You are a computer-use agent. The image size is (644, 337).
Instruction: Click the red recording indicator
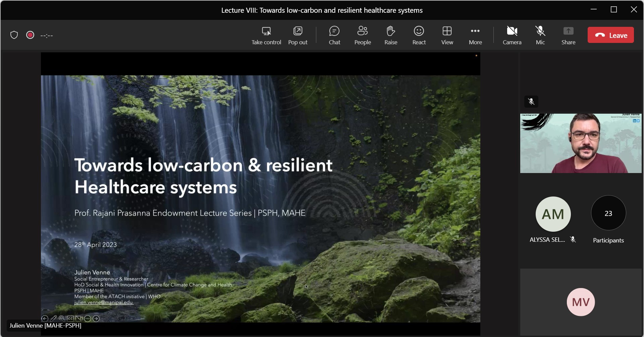click(30, 35)
